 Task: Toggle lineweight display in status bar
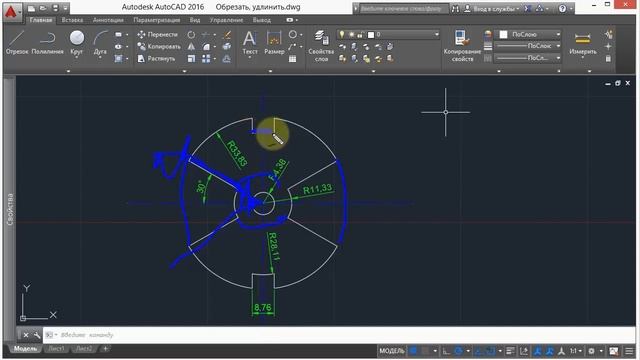coord(510,351)
